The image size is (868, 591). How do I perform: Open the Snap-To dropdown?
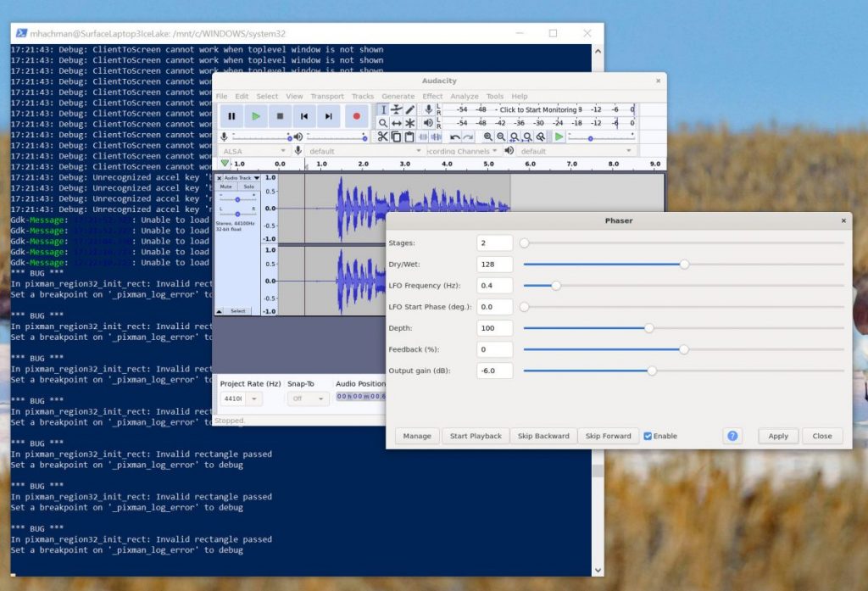308,399
